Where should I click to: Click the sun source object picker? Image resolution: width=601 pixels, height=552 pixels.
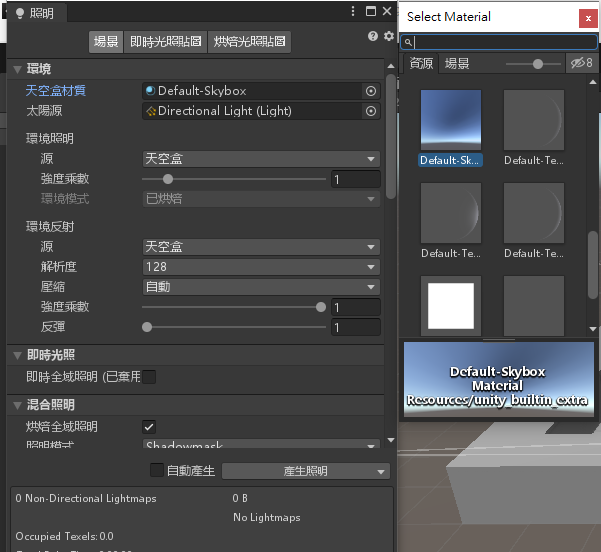point(371,111)
